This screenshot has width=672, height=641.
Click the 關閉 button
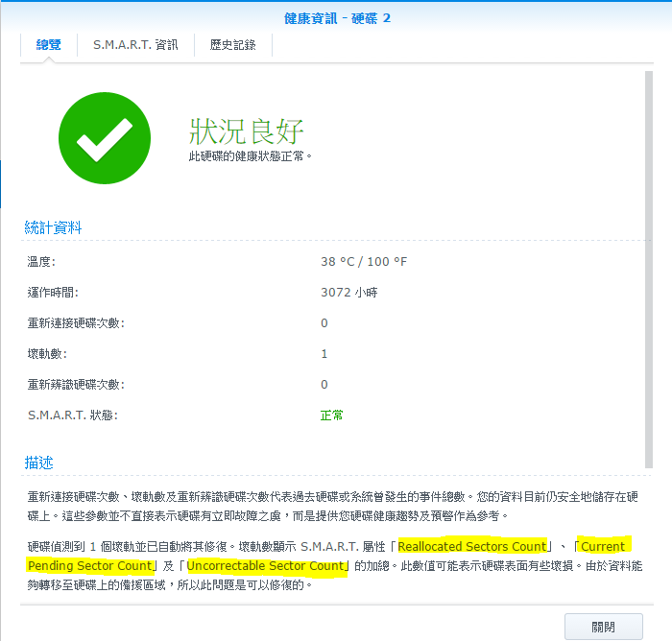pos(604,627)
